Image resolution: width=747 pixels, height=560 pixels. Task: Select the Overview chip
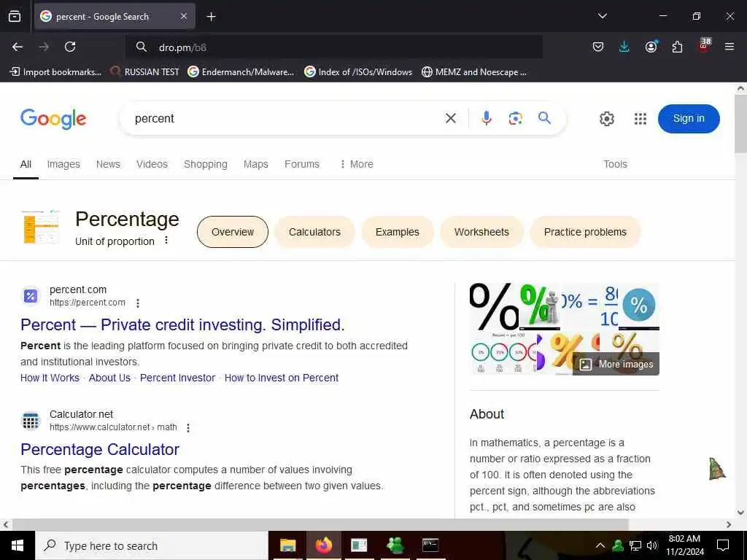click(233, 232)
